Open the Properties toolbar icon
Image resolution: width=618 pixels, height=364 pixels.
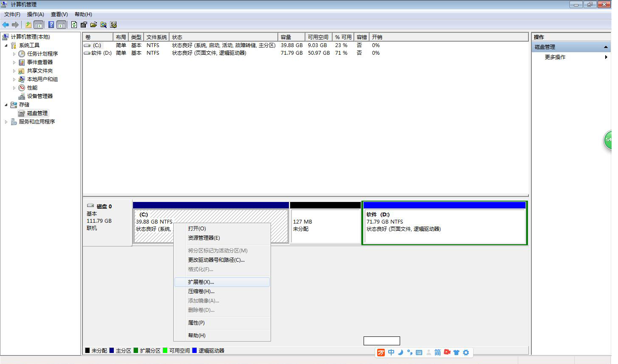tap(84, 25)
